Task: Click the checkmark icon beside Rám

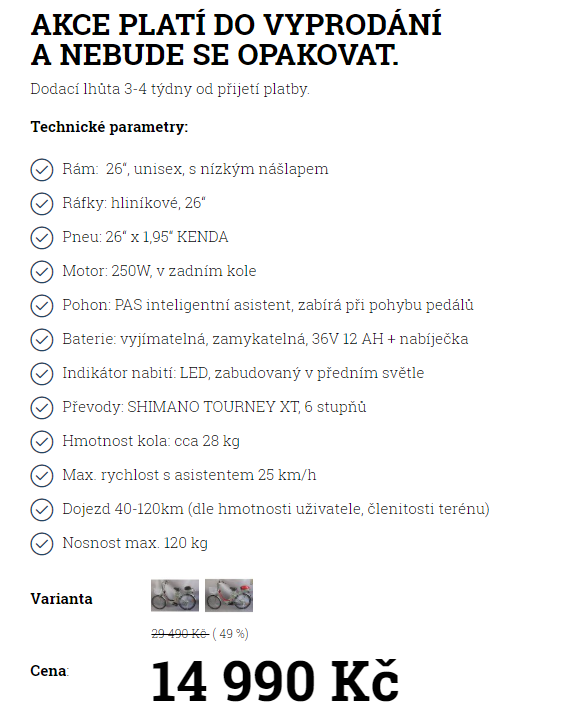Action: (x=42, y=170)
